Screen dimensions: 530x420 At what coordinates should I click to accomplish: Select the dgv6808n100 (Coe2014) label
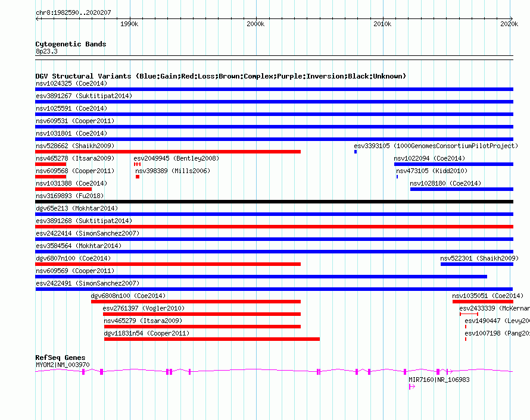pos(128,296)
